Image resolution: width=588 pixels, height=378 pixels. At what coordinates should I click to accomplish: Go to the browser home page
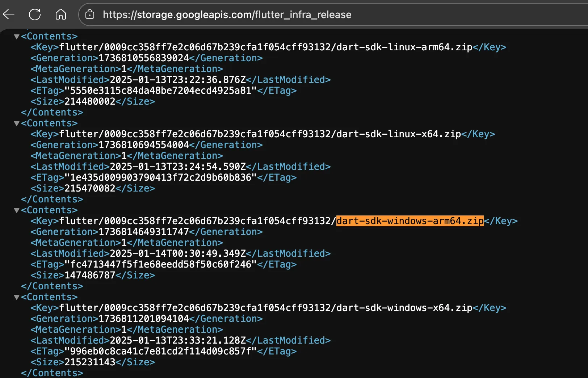click(x=61, y=14)
